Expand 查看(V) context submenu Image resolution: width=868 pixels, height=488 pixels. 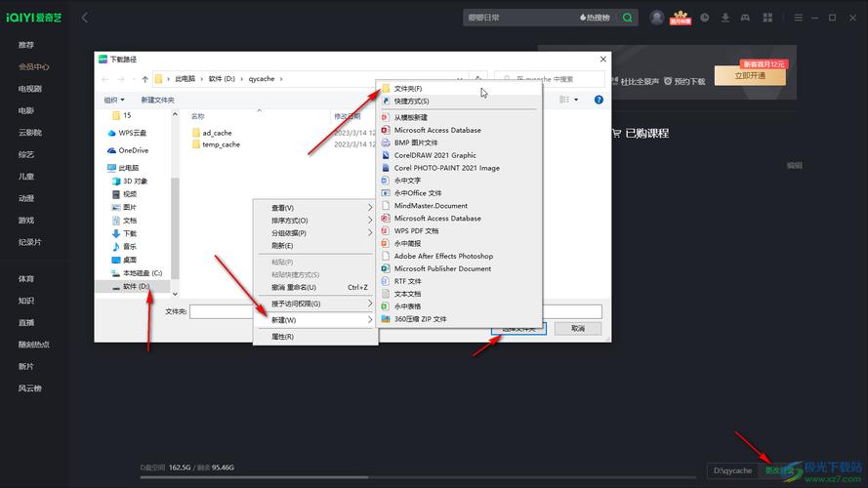pos(315,208)
